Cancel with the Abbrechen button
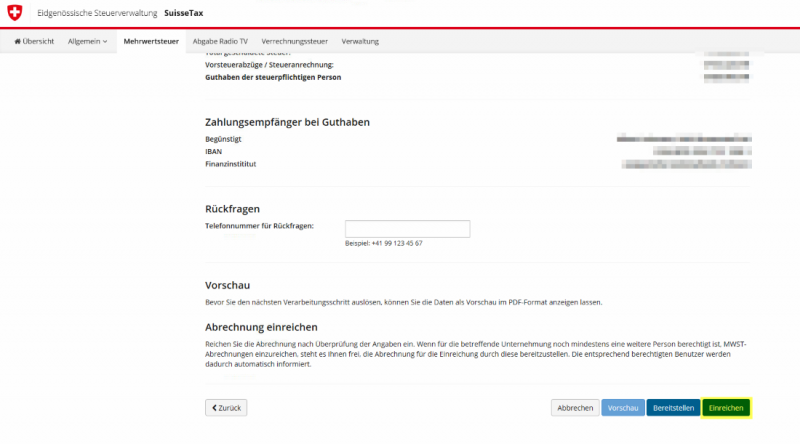Screen dimensions: 800x444 (575, 408)
